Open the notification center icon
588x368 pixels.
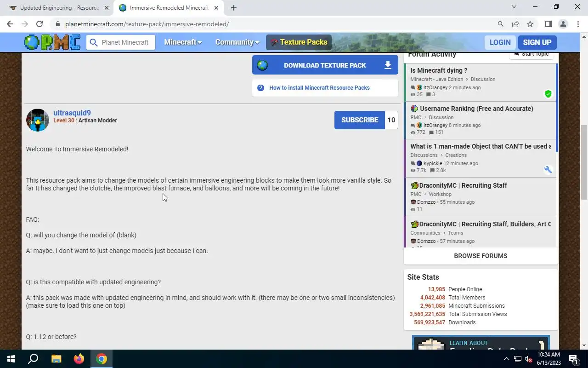pyautogui.click(x=573, y=359)
